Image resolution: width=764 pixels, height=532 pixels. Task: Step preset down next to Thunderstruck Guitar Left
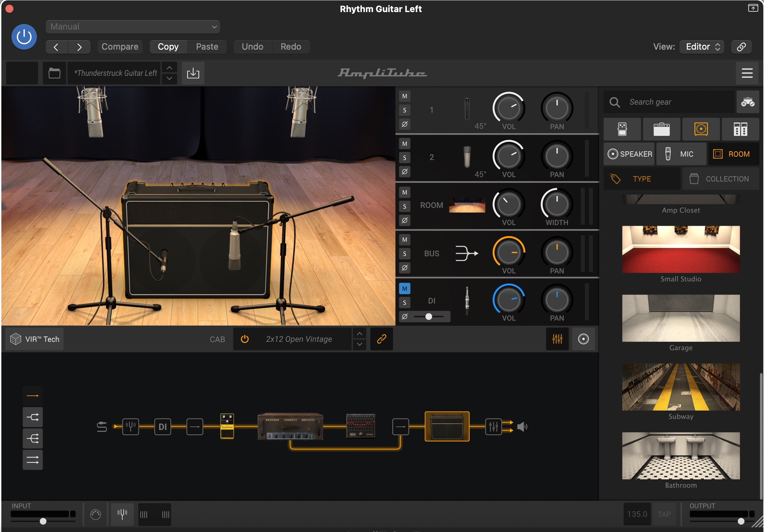pos(170,78)
